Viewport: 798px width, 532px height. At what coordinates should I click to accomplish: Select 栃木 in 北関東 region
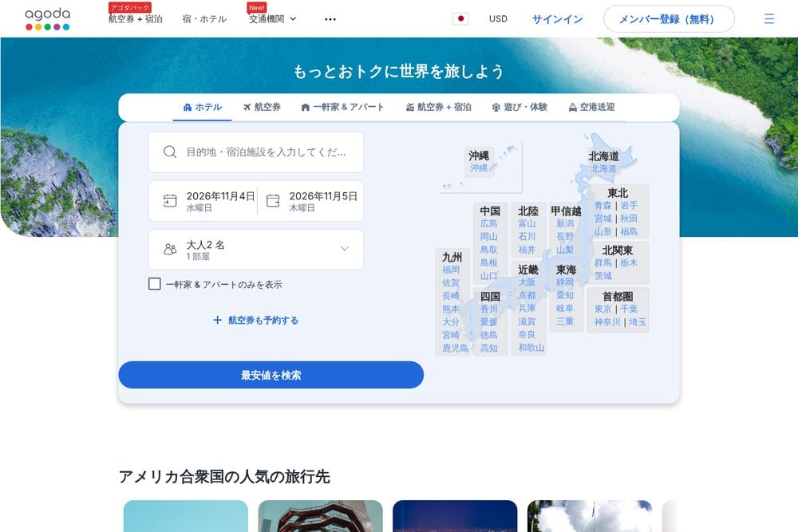tap(629, 263)
